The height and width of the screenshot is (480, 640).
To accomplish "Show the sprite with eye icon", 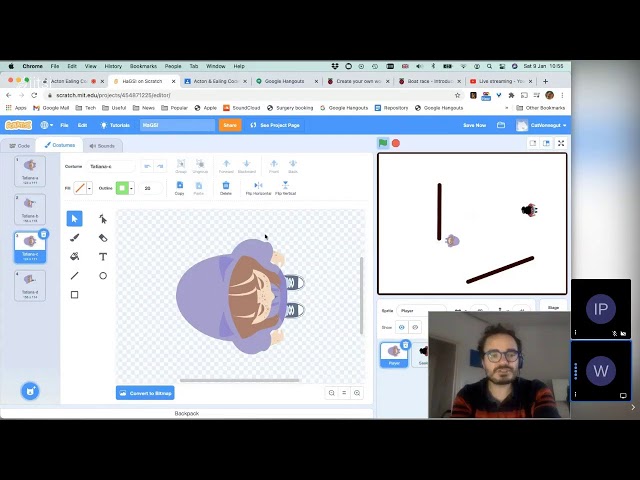I will pyautogui.click(x=402, y=327).
